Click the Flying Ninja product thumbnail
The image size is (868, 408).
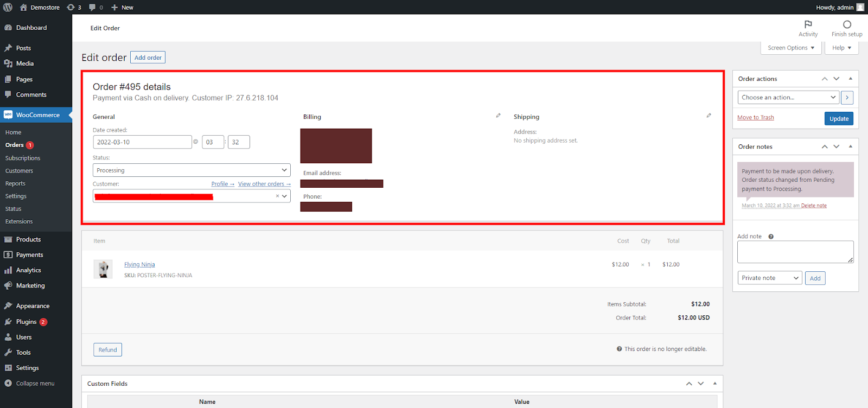pyautogui.click(x=103, y=269)
